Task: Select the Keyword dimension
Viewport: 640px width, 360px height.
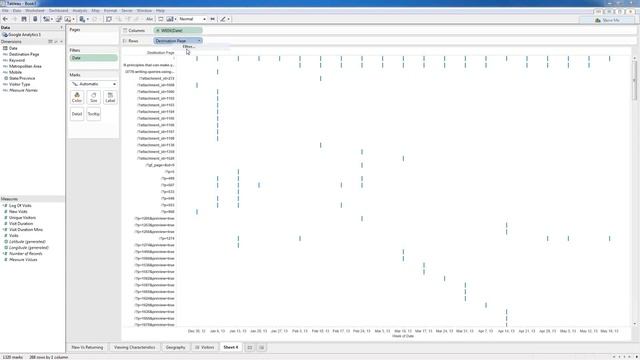Action: pos(17,60)
